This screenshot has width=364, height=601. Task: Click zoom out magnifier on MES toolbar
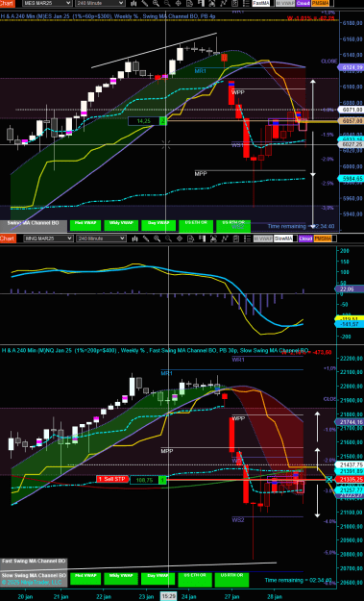pos(167,3)
